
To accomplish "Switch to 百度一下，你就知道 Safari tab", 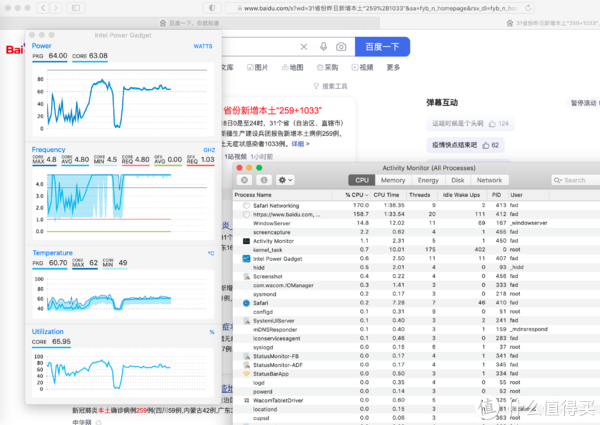I will point(190,23).
